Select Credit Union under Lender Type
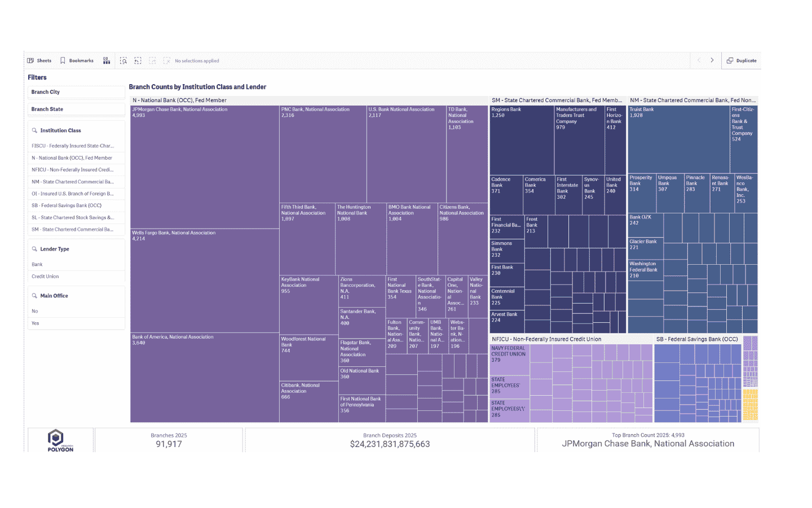The height and width of the screenshot is (508, 812). pos(76,277)
